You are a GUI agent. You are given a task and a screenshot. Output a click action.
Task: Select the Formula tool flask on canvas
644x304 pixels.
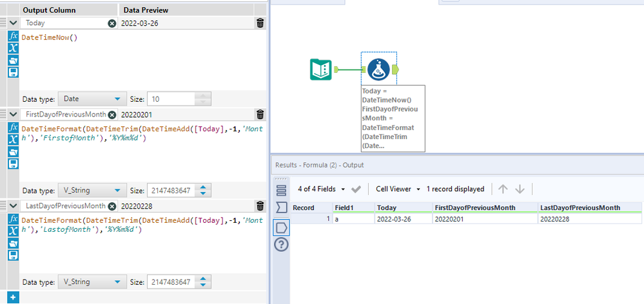378,69
